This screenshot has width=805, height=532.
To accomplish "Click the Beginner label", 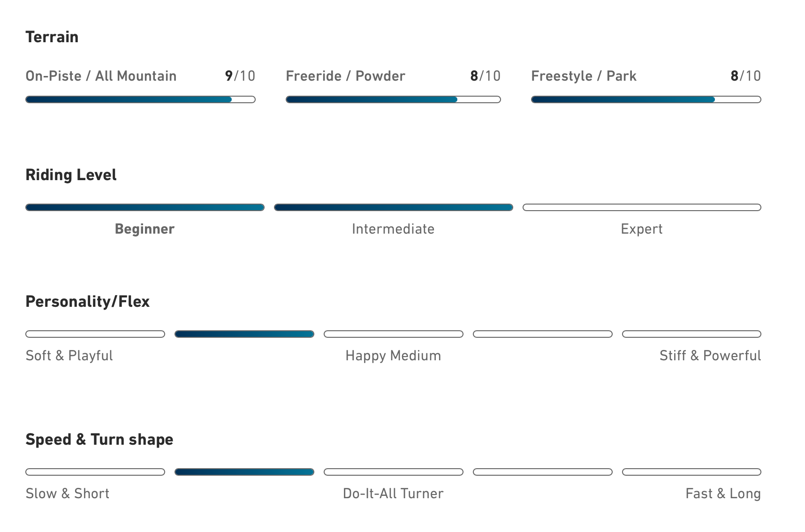I will click(x=144, y=229).
